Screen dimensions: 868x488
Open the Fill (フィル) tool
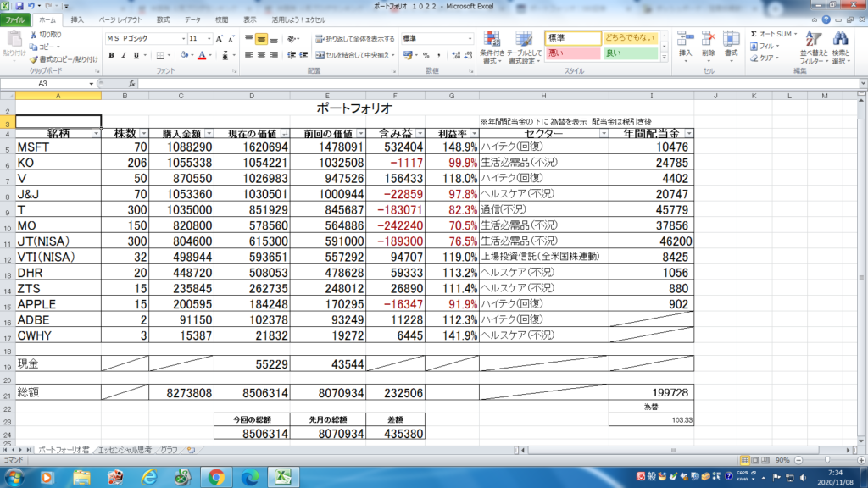coord(765,47)
